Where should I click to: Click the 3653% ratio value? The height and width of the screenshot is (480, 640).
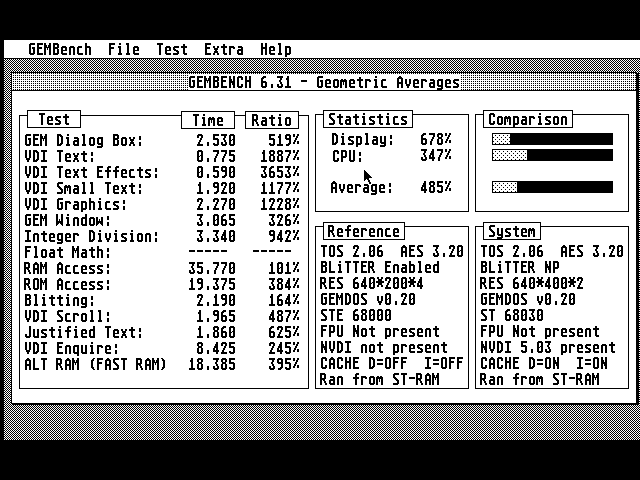[280, 172]
